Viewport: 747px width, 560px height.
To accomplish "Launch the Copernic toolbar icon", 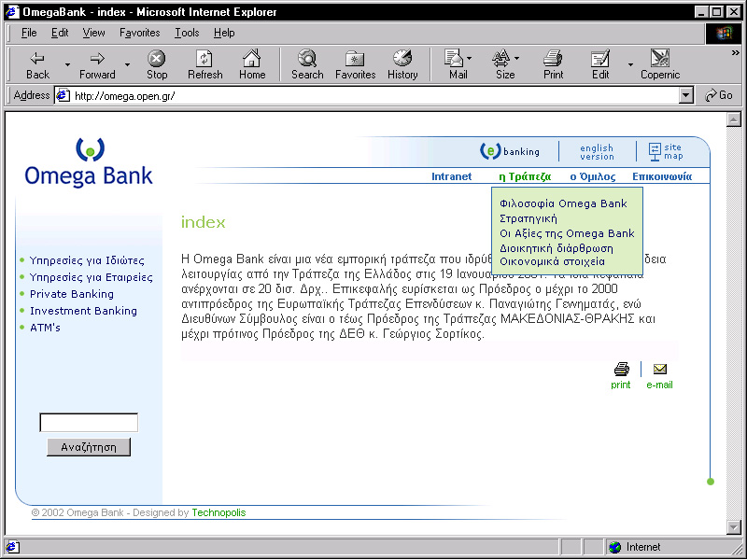I will [x=660, y=64].
